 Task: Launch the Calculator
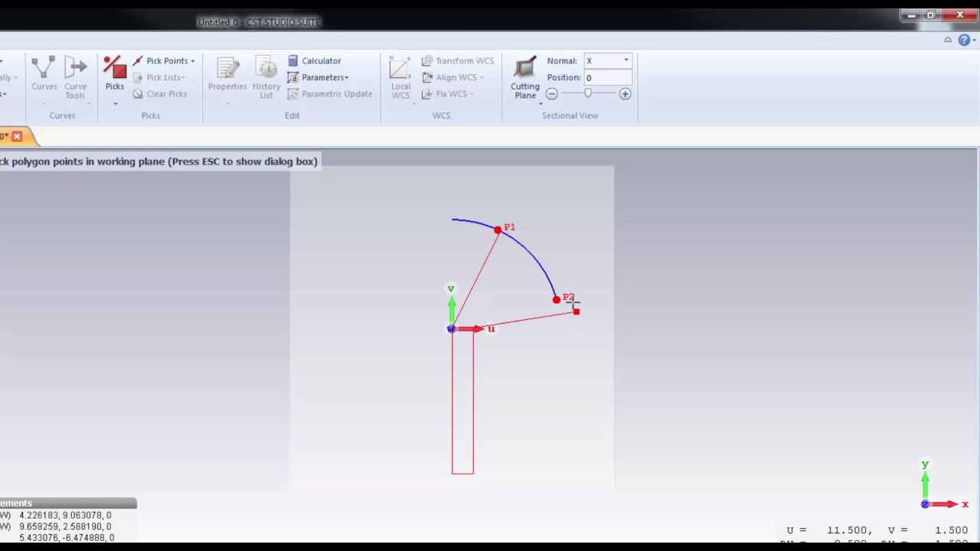(x=314, y=60)
